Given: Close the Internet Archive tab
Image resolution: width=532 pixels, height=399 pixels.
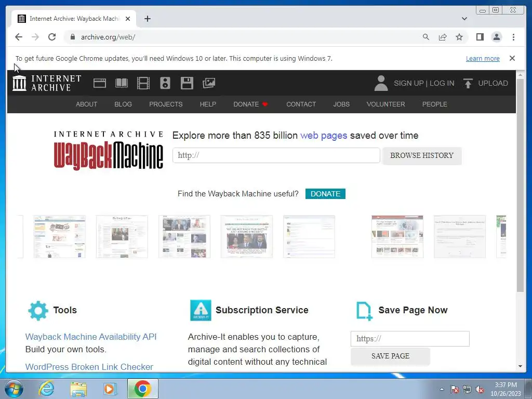Looking at the screenshot, I should point(128,19).
